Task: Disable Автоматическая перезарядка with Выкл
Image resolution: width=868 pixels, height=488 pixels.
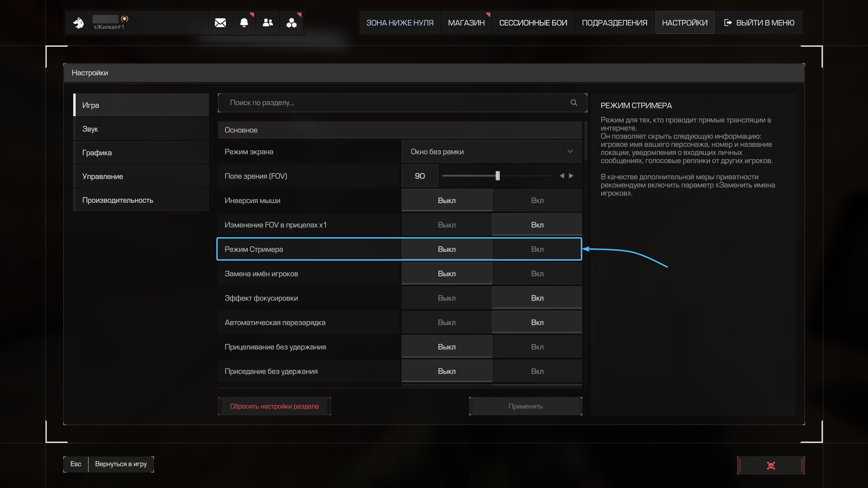Action: click(x=447, y=323)
